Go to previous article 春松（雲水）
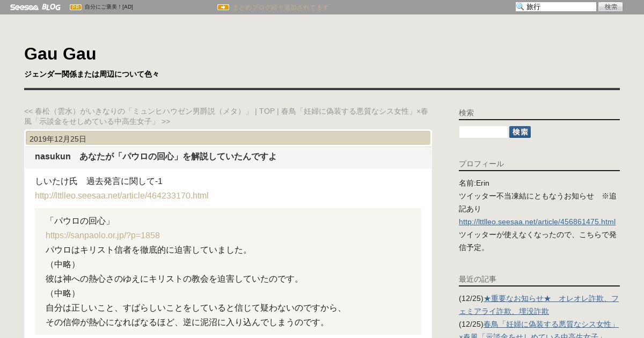Screen dimensions: 644x338 point(138,111)
